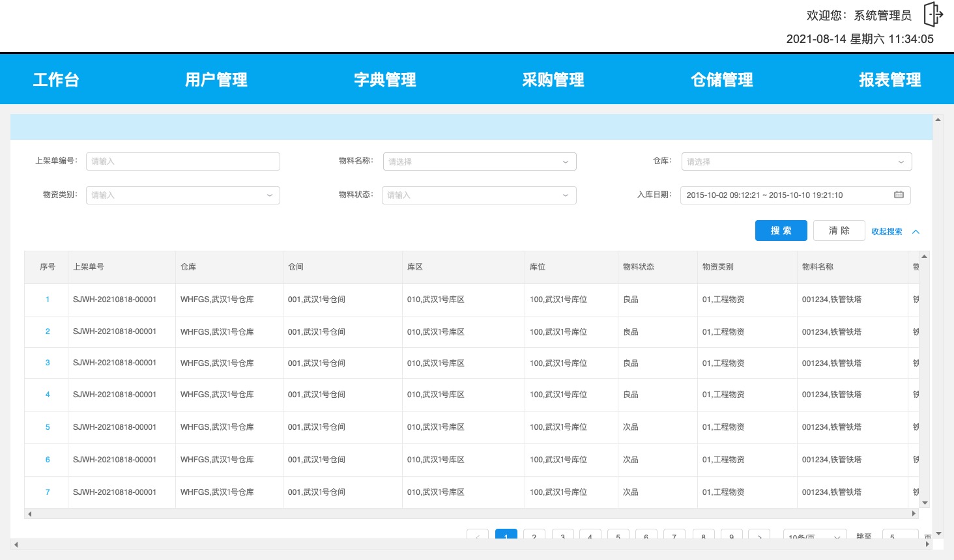Click the next-page arrow in pagination
954x560 pixels.
759,537
